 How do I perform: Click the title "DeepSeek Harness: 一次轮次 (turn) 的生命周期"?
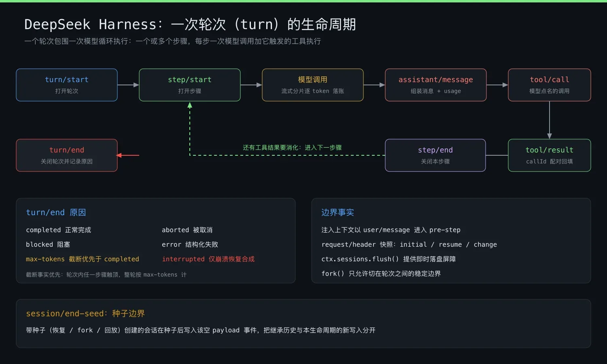190,24
